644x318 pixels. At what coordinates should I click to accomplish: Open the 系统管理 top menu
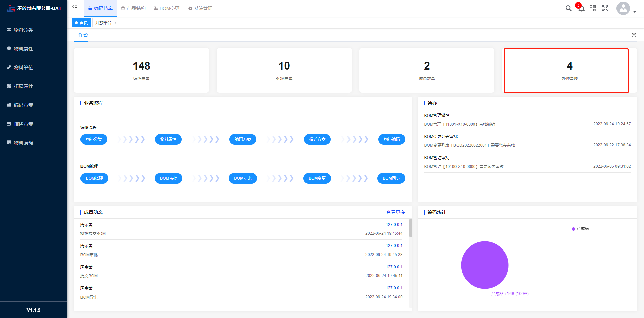click(x=200, y=8)
